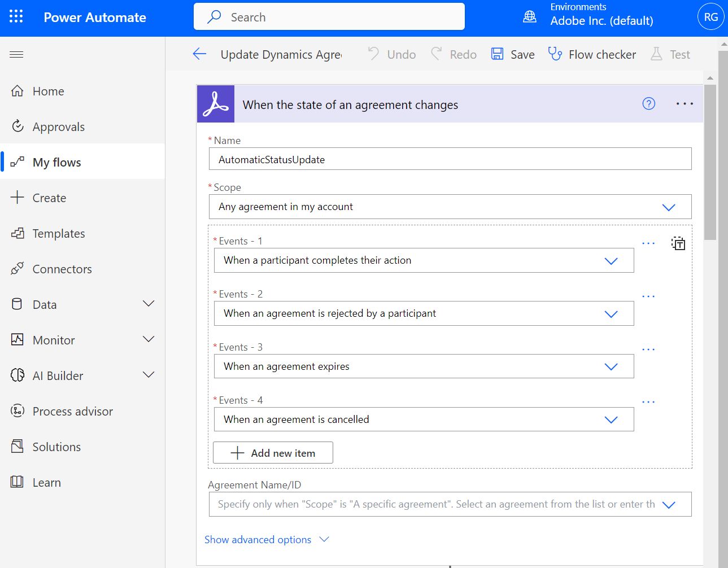Collapse the left navigation hamburger menu
This screenshot has width=728, height=568.
point(16,54)
